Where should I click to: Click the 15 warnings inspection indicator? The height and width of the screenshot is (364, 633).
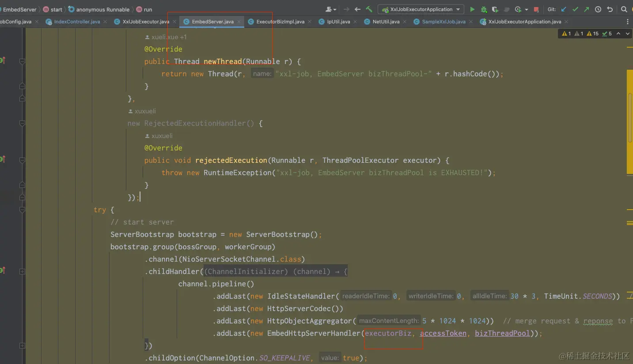[x=592, y=34]
